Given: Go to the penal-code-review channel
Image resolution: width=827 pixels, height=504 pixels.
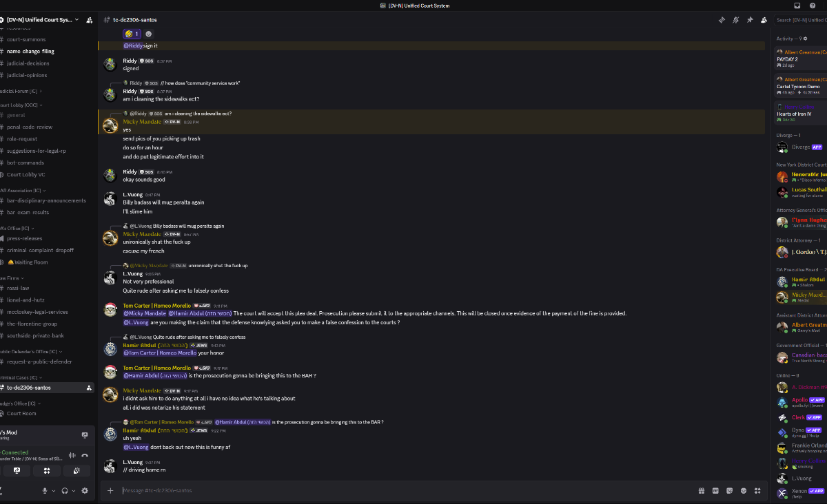Looking at the screenshot, I should [30, 127].
